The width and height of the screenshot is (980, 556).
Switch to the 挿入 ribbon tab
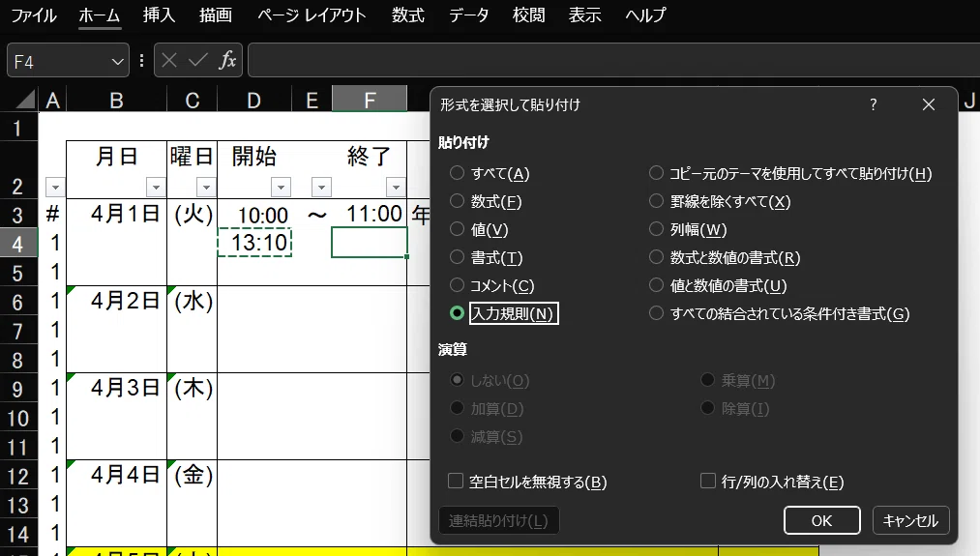[x=159, y=15]
